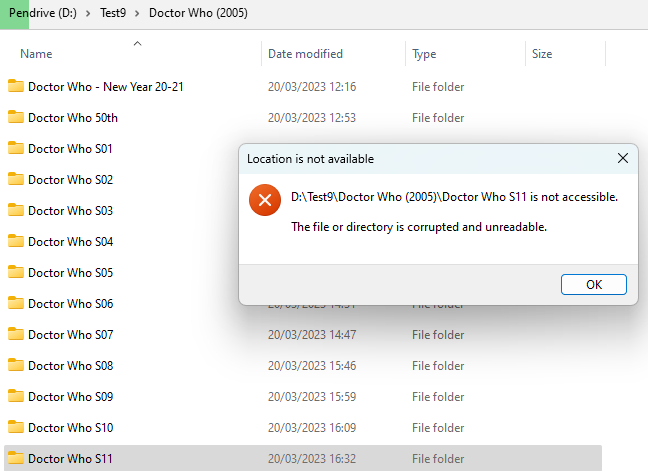Select folder icon of Doctor Who S02
The height and width of the screenshot is (471, 648).
tap(16, 179)
